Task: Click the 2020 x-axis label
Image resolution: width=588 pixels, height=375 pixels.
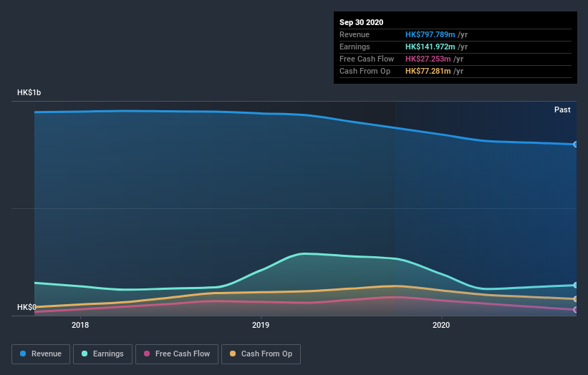Action: coord(441,325)
